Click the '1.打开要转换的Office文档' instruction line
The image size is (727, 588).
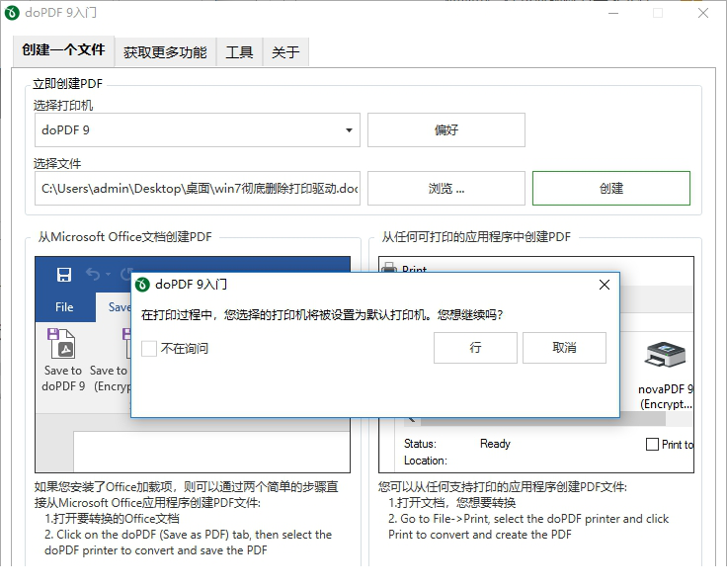(x=112, y=519)
